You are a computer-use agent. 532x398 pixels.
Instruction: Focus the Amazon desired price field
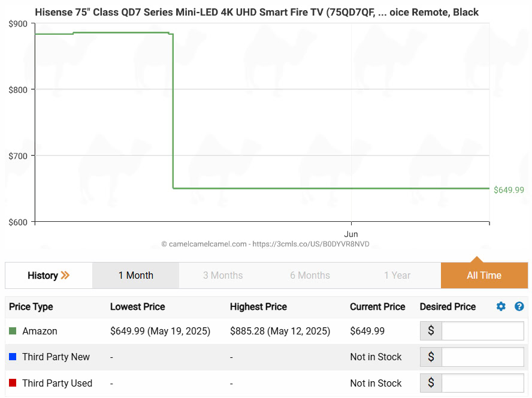pos(482,331)
